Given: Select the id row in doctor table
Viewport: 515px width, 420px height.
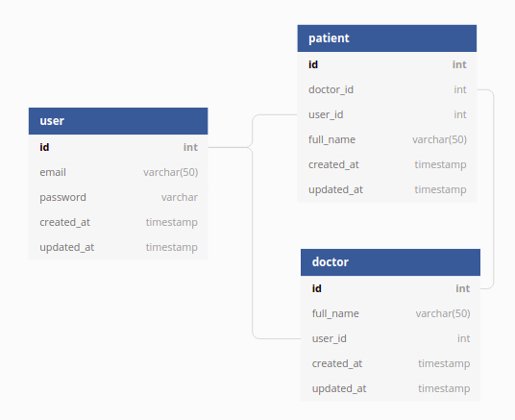Looking at the screenshot, I should (390, 288).
